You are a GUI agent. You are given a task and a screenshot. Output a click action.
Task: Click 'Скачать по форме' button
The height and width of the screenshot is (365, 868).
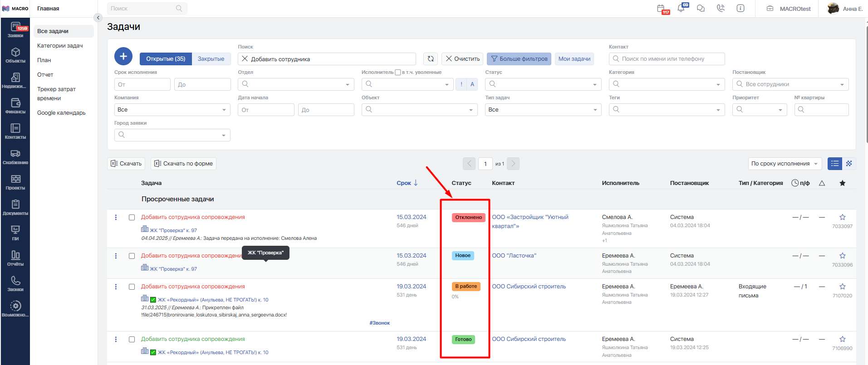point(183,164)
